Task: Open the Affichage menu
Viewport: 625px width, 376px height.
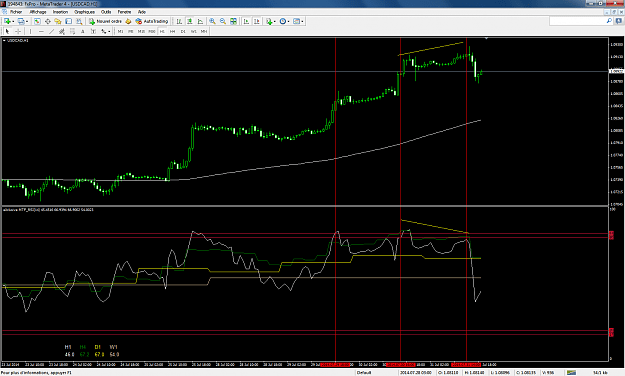Action: (x=38, y=12)
